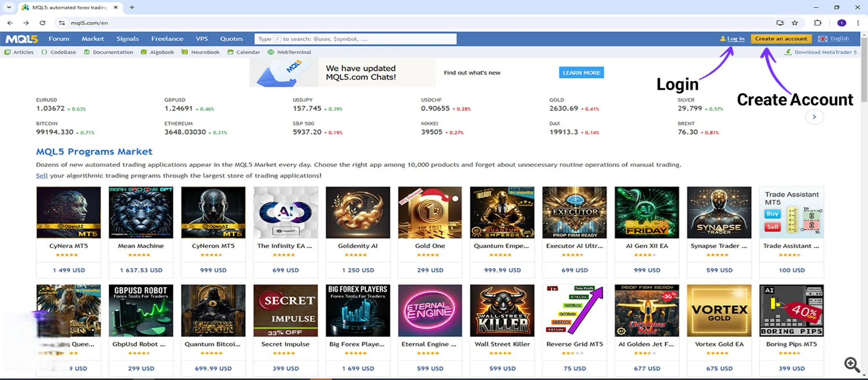This screenshot has width=868, height=380.
Task: Open the Forum menu
Action: [x=59, y=39]
